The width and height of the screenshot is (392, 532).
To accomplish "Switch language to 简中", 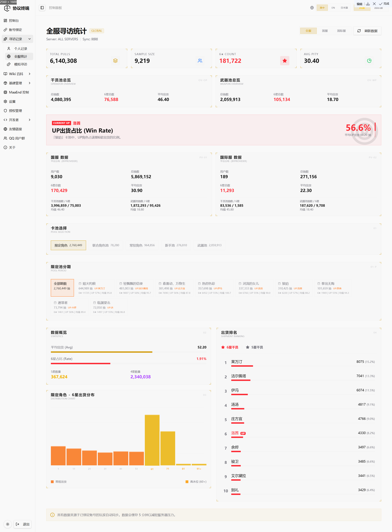I will [x=322, y=8].
